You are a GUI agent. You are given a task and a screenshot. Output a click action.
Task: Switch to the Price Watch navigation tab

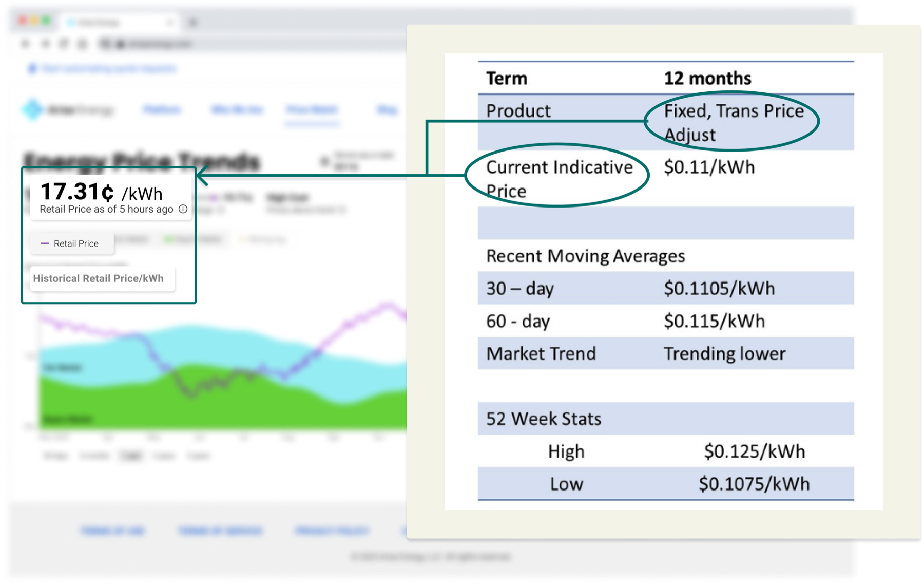tap(312, 109)
